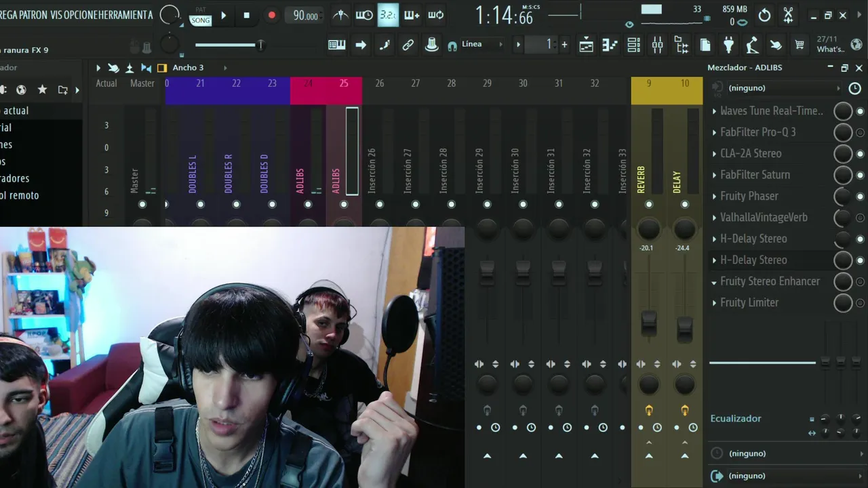The width and height of the screenshot is (868, 488).
Task: Open the selected H-Delay Stereo plugin
Action: 753,260
